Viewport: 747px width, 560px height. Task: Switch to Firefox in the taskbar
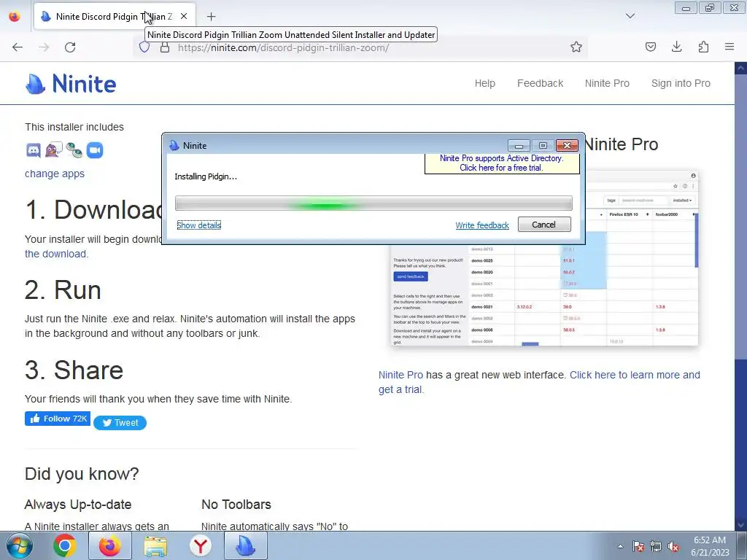pos(109,545)
